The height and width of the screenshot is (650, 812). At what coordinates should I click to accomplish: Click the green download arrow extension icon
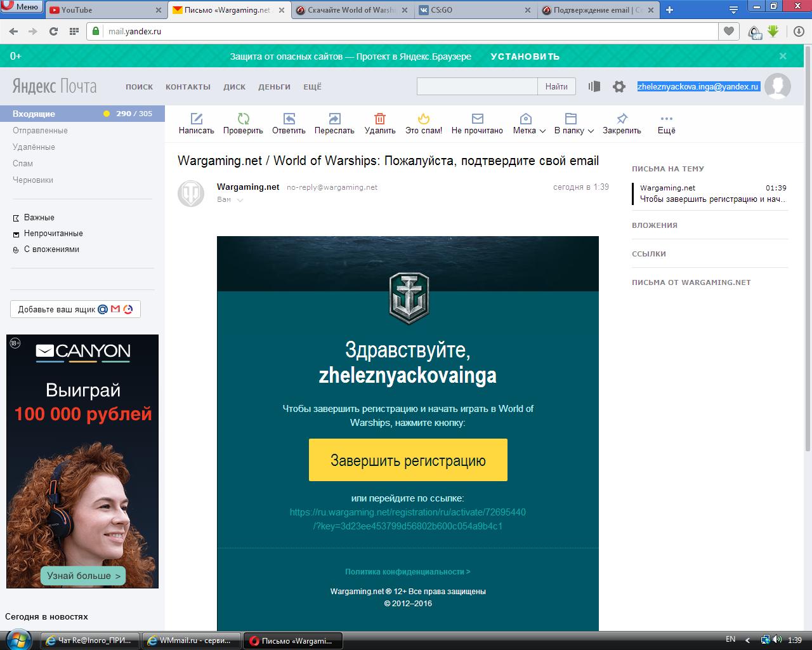(773, 31)
